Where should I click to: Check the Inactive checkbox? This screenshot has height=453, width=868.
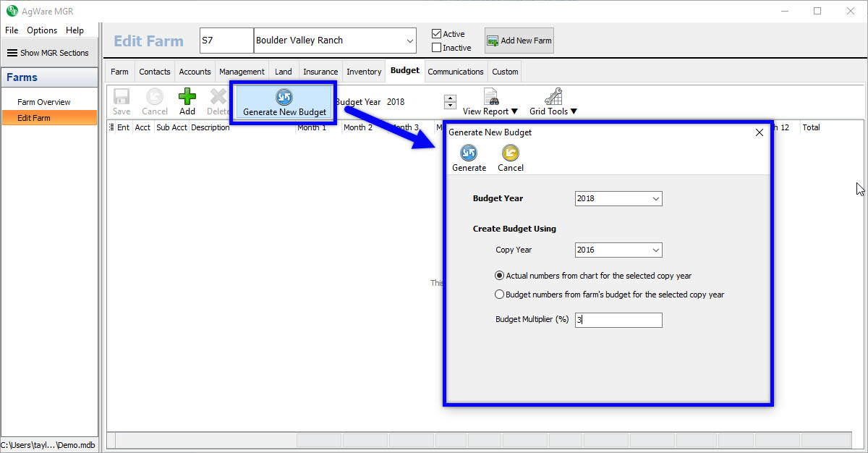pos(436,48)
